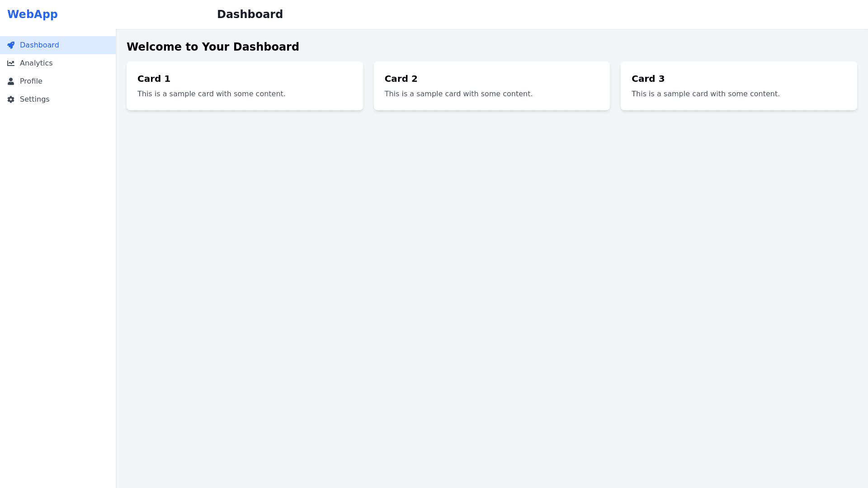
Task: Click the description text inside Card 2
Action: click(458, 94)
